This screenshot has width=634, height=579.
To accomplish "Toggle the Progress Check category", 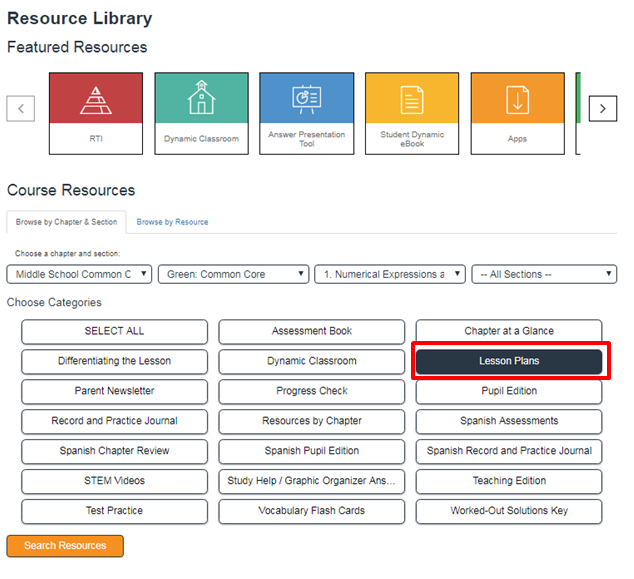I will tap(312, 391).
